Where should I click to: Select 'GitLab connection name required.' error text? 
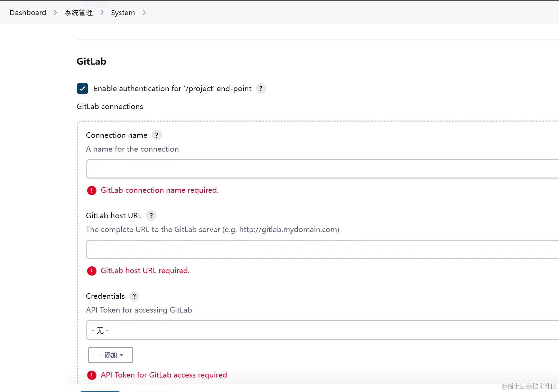tap(159, 190)
